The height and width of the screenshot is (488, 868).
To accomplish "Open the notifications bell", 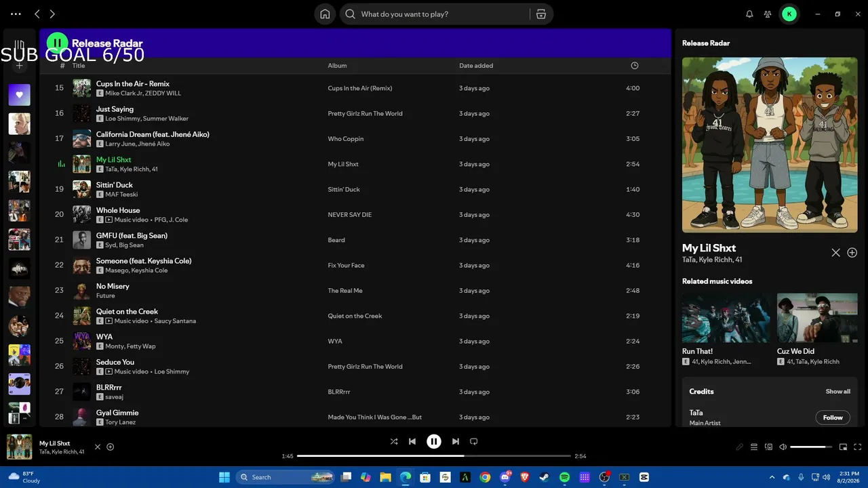I will pyautogui.click(x=749, y=14).
